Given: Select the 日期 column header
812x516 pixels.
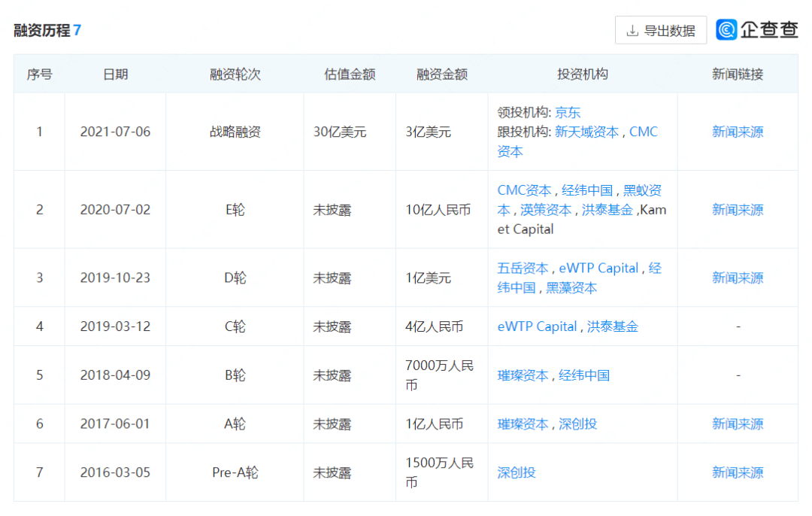Looking at the screenshot, I should 116,74.
